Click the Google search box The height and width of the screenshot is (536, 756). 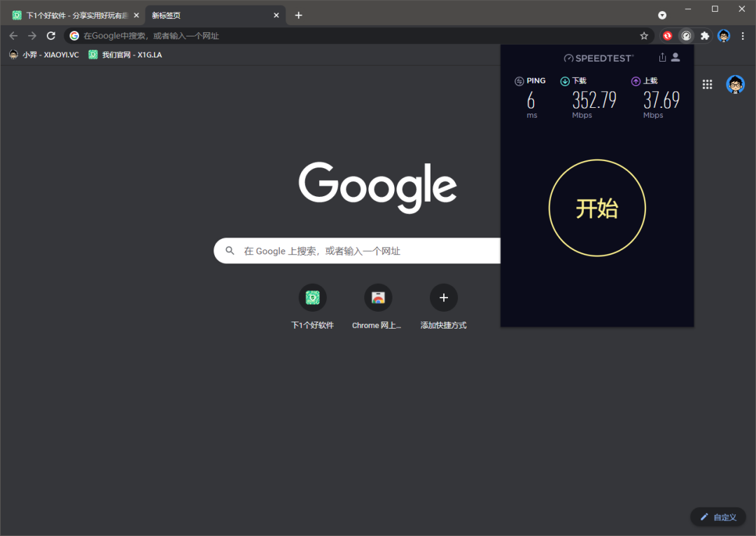click(x=357, y=251)
